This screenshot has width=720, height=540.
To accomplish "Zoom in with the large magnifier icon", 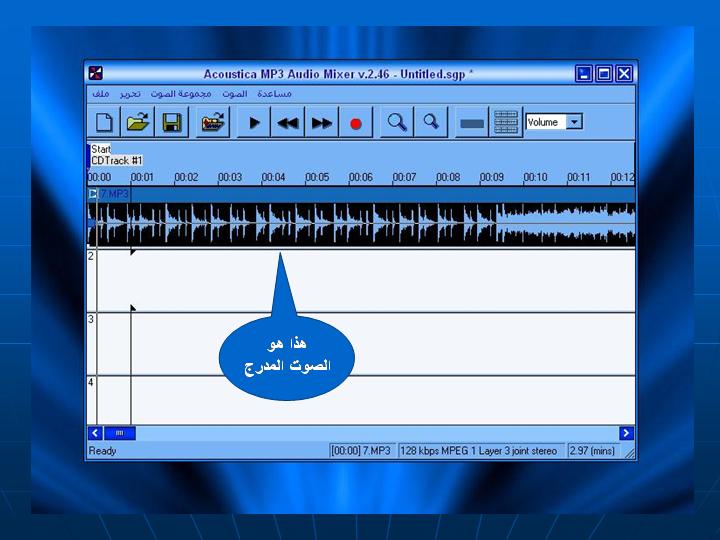I will pyautogui.click(x=397, y=123).
